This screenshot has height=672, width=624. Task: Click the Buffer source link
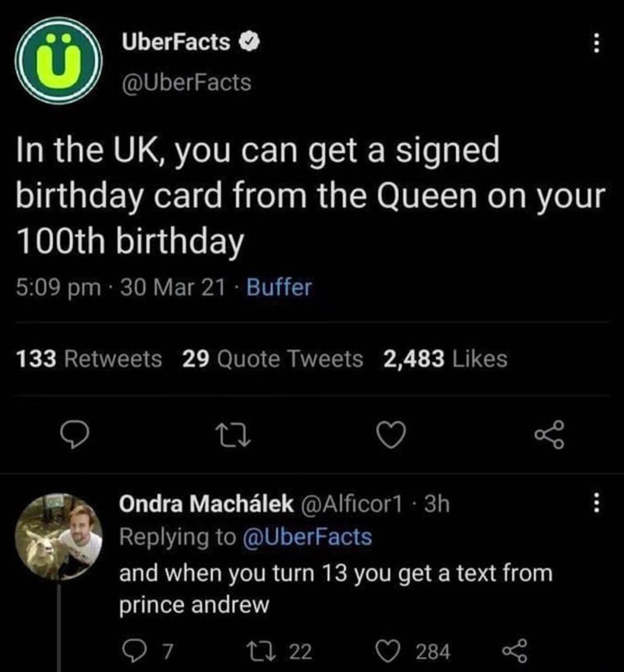click(x=279, y=288)
